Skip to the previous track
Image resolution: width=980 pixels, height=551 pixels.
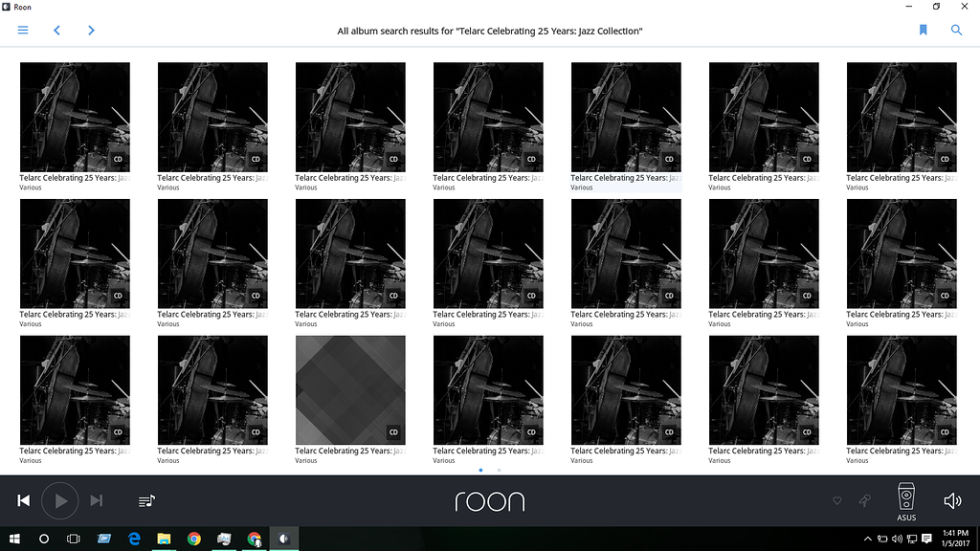pyautogui.click(x=23, y=500)
